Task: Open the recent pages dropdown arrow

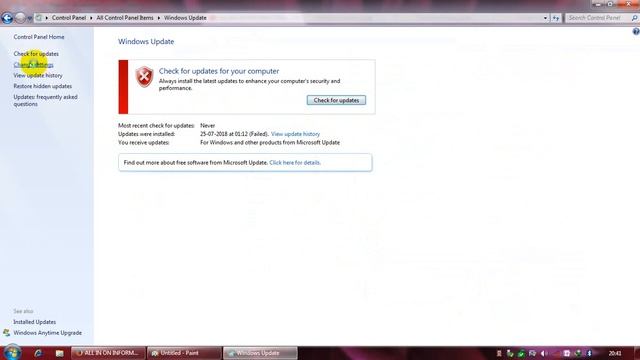Action: pos(29,18)
